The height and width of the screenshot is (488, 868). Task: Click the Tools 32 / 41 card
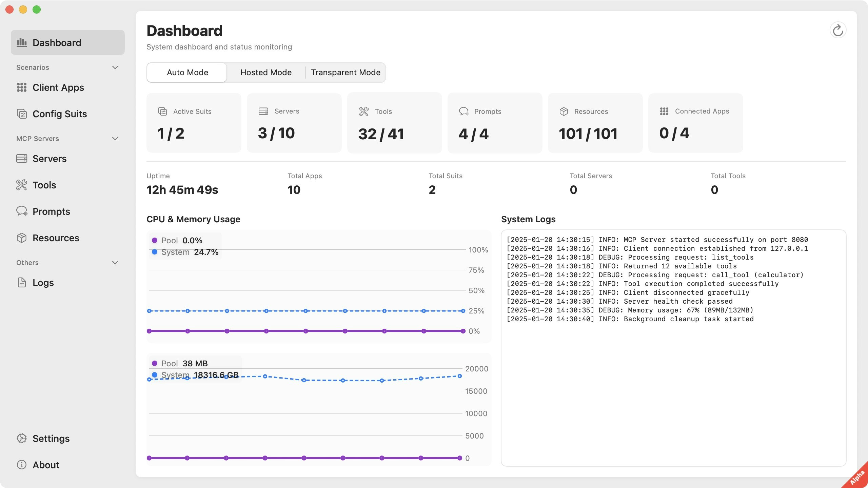(395, 123)
